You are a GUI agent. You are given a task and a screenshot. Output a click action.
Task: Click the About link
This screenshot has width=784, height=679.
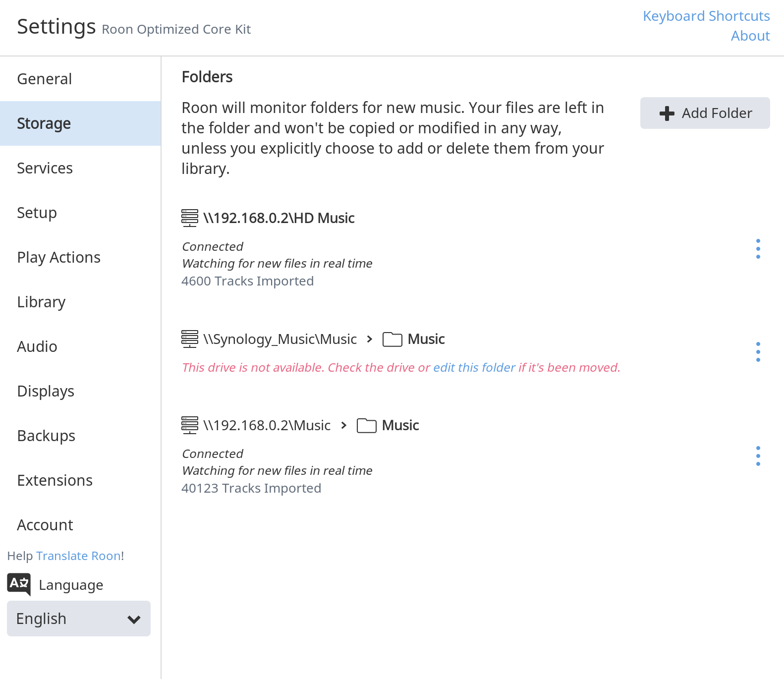click(x=750, y=36)
